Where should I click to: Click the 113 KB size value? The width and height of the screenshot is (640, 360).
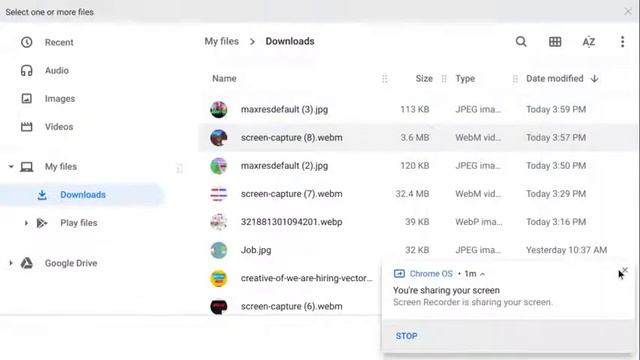[414, 109]
